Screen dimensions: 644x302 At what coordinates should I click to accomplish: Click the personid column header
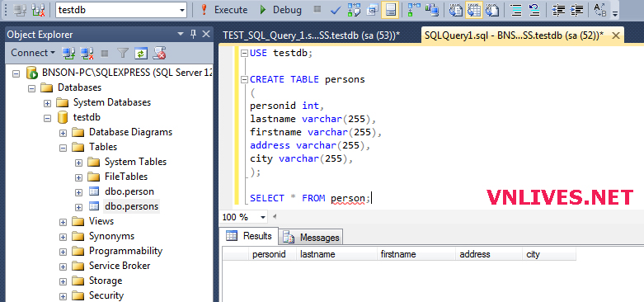point(273,254)
